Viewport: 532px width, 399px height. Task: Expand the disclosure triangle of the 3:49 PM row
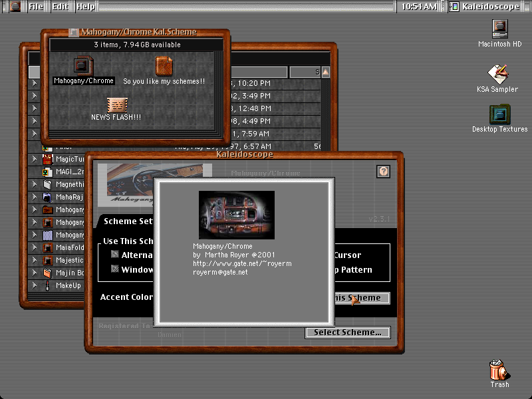click(35, 96)
